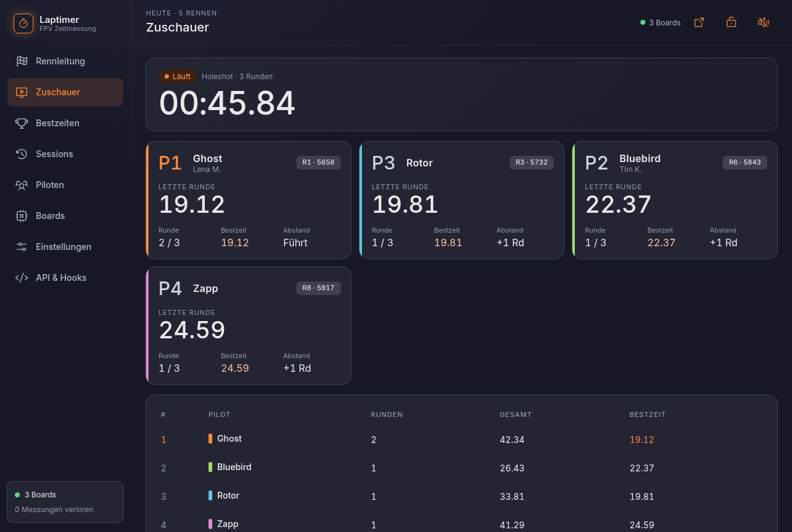Click the Rotor row in standings table
Viewport: 792px width, 532px height.
point(462,496)
